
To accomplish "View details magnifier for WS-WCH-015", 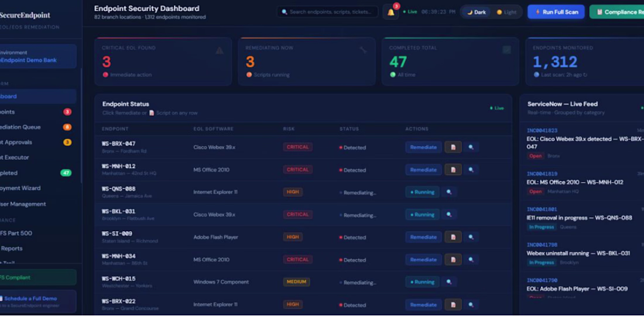I will pyautogui.click(x=449, y=282).
